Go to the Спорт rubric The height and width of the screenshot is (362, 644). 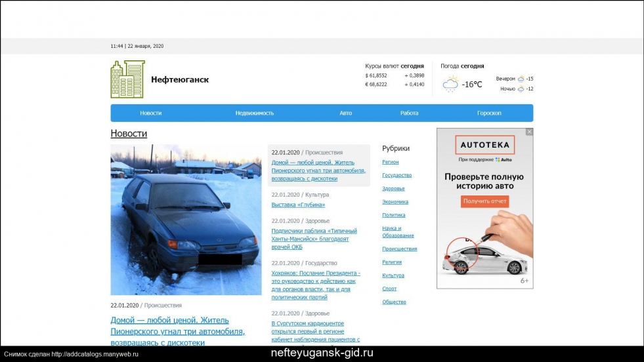pyautogui.click(x=389, y=289)
